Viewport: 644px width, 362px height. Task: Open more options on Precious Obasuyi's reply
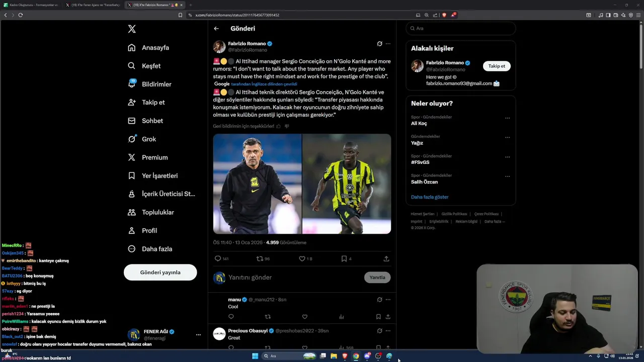pos(388,331)
